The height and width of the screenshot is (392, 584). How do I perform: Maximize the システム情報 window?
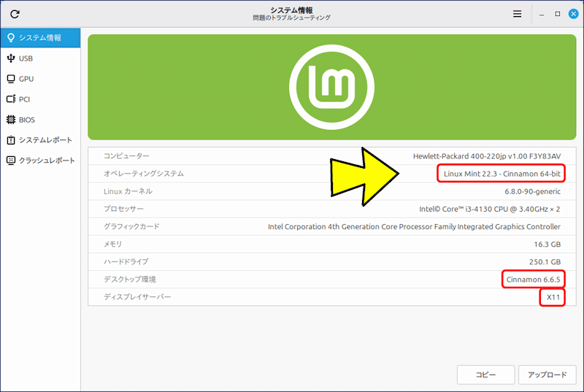pos(558,14)
